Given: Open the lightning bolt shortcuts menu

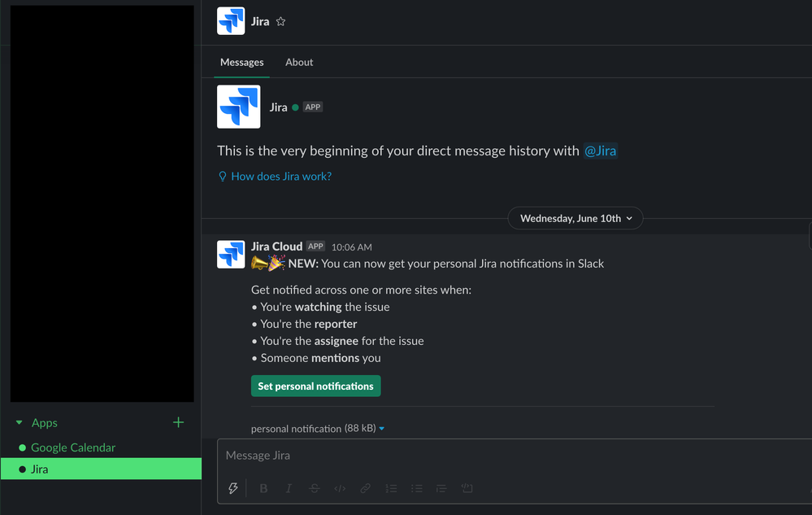Looking at the screenshot, I should pyautogui.click(x=233, y=488).
